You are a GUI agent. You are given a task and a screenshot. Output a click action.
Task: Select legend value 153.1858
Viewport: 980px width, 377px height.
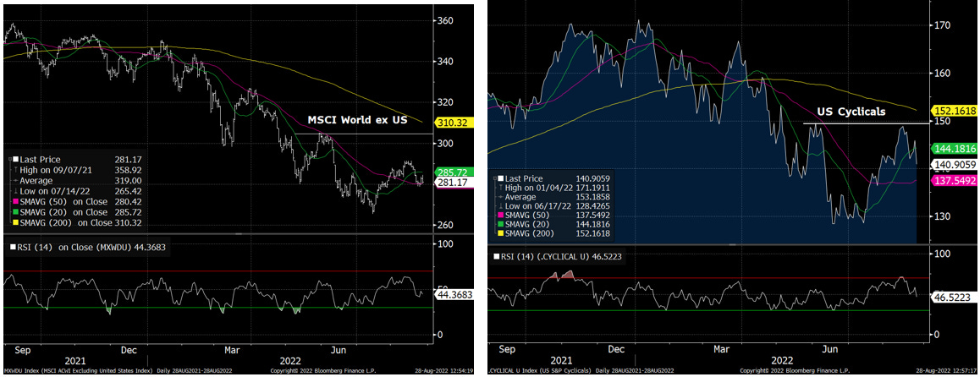point(593,197)
